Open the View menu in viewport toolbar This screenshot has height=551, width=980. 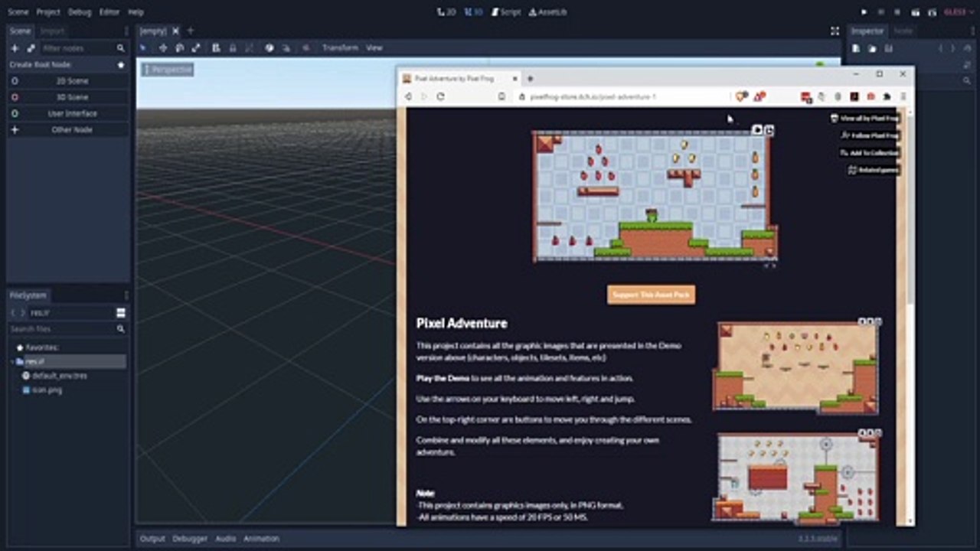pyautogui.click(x=374, y=47)
